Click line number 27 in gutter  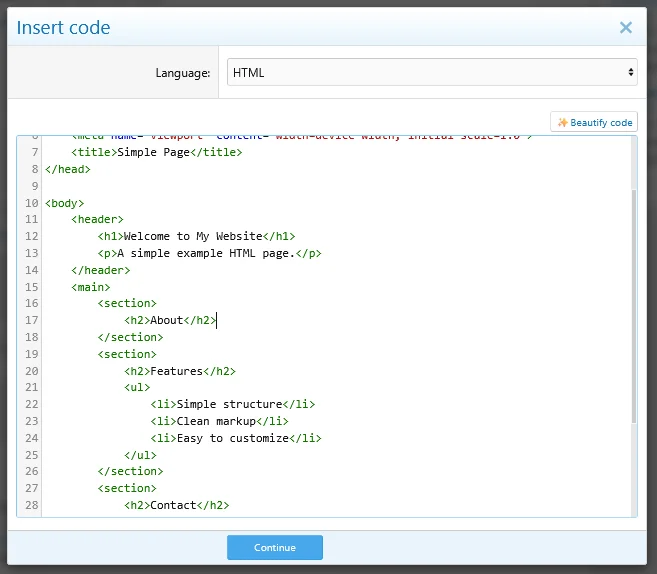point(31,489)
